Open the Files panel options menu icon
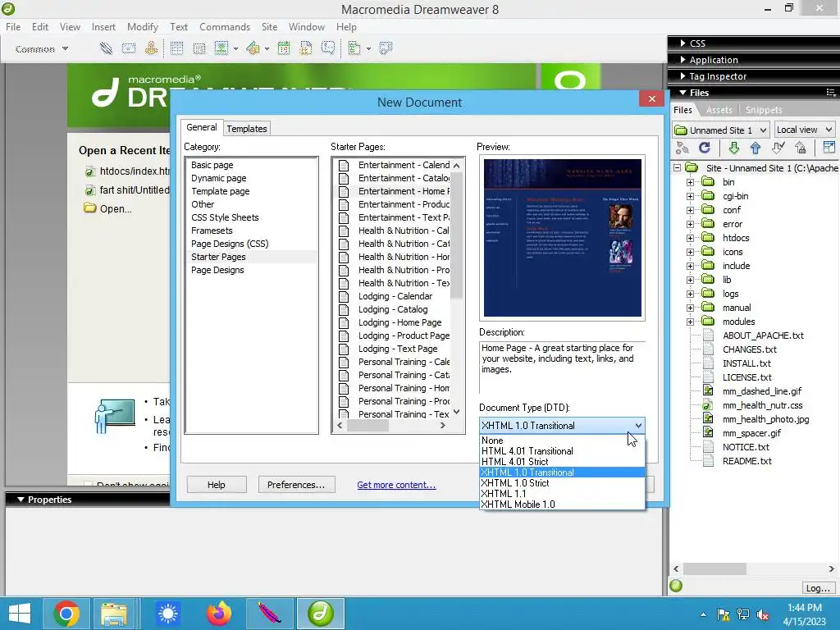The height and width of the screenshot is (630, 840). (x=831, y=93)
